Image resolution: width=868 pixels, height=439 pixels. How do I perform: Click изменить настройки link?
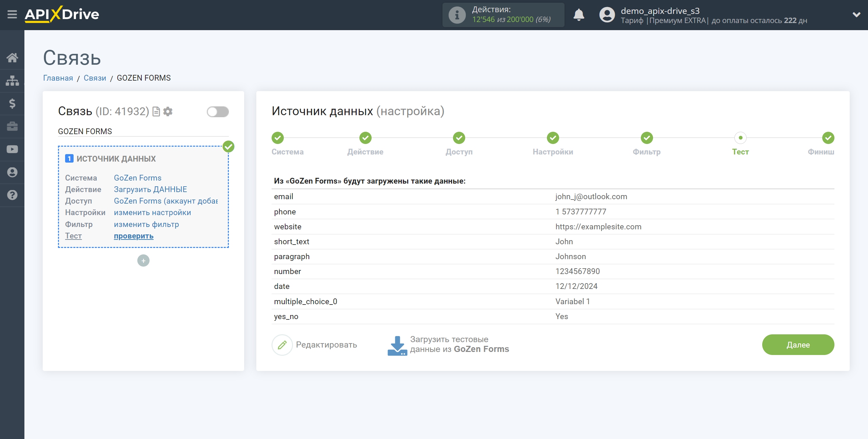coord(153,212)
